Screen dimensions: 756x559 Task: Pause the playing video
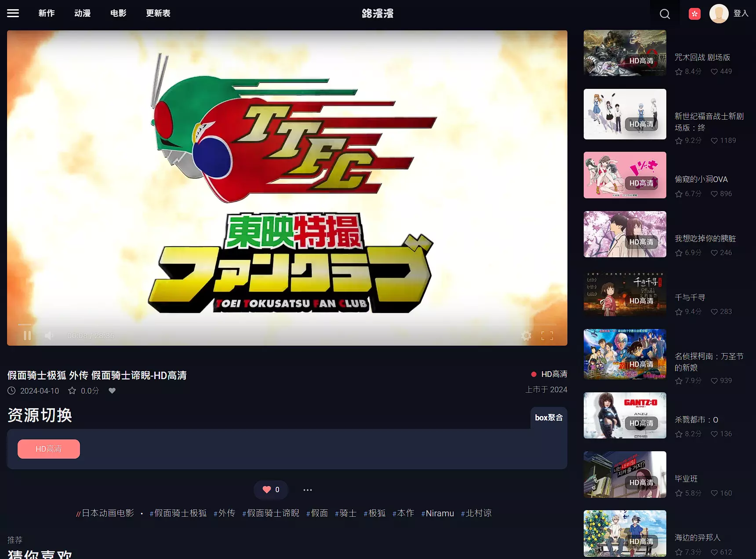tap(27, 336)
